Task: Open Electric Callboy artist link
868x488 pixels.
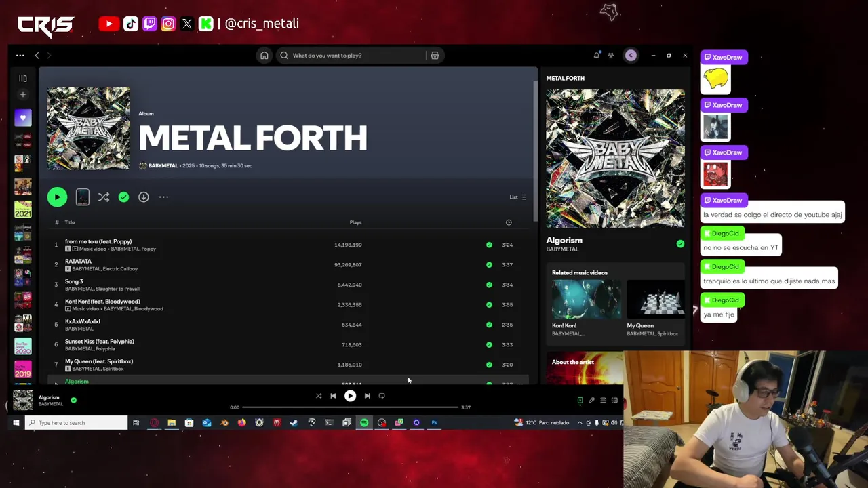Action: [120, 269]
